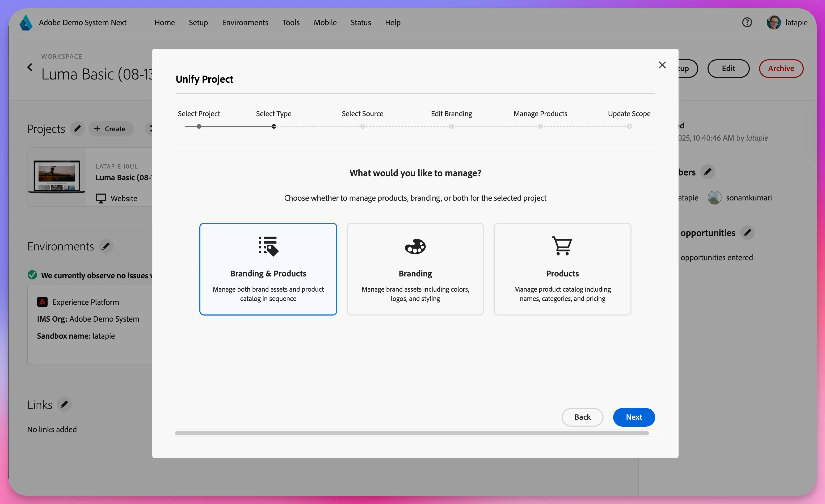Screen dimensions: 825x504
Task: Click the Branding & Products list-tag icon
Action: pos(268,246)
